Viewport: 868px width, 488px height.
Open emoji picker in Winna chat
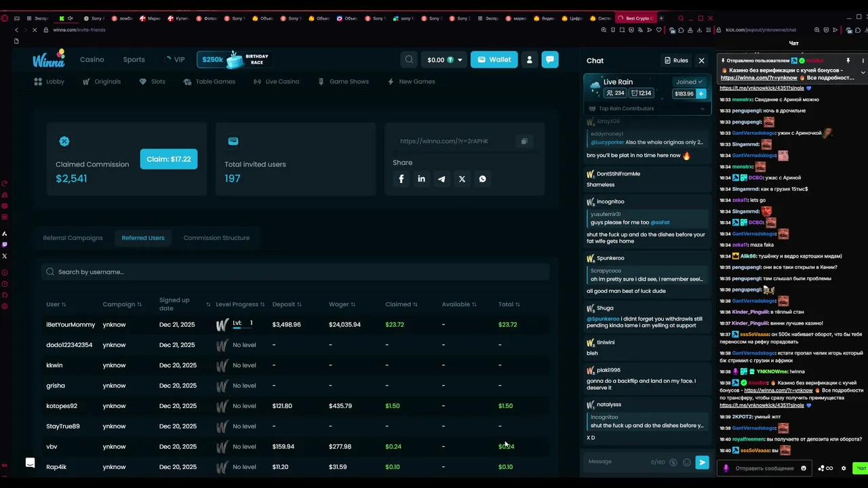pos(687,462)
